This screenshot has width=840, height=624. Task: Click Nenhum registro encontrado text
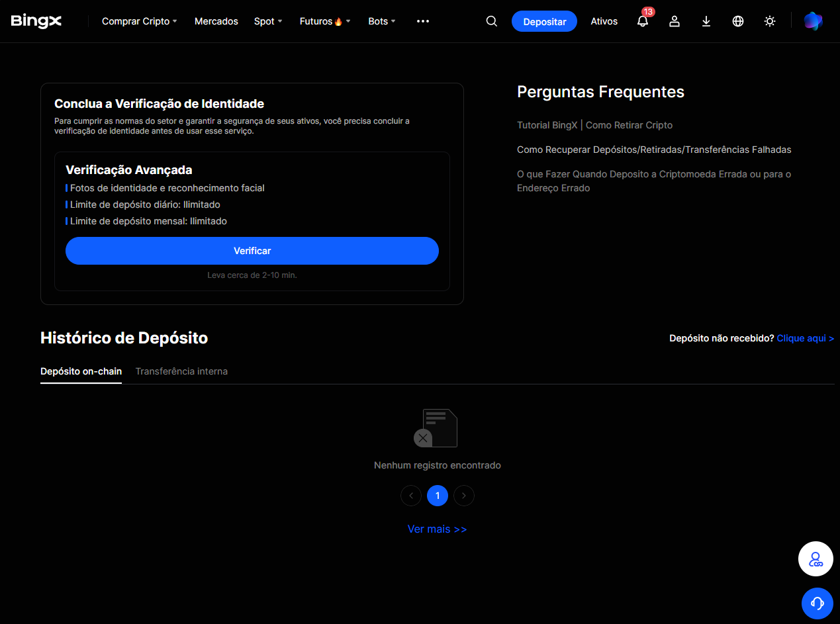[x=438, y=465]
